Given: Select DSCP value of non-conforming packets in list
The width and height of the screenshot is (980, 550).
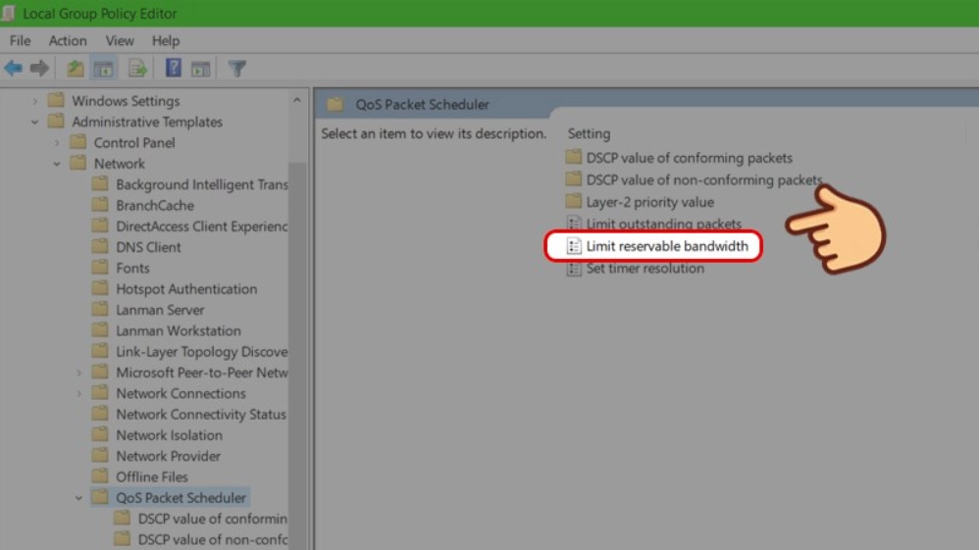Looking at the screenshot, I should coord(704,179).
